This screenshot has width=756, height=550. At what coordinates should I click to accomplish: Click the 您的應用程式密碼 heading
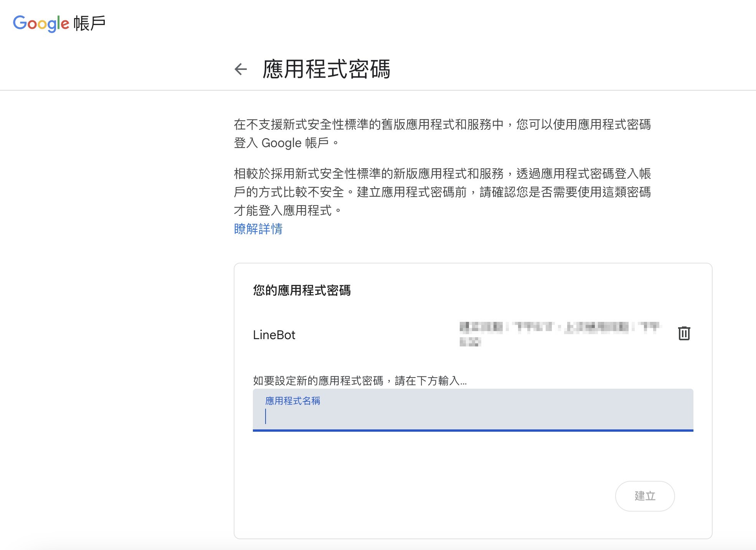point(302,290)
